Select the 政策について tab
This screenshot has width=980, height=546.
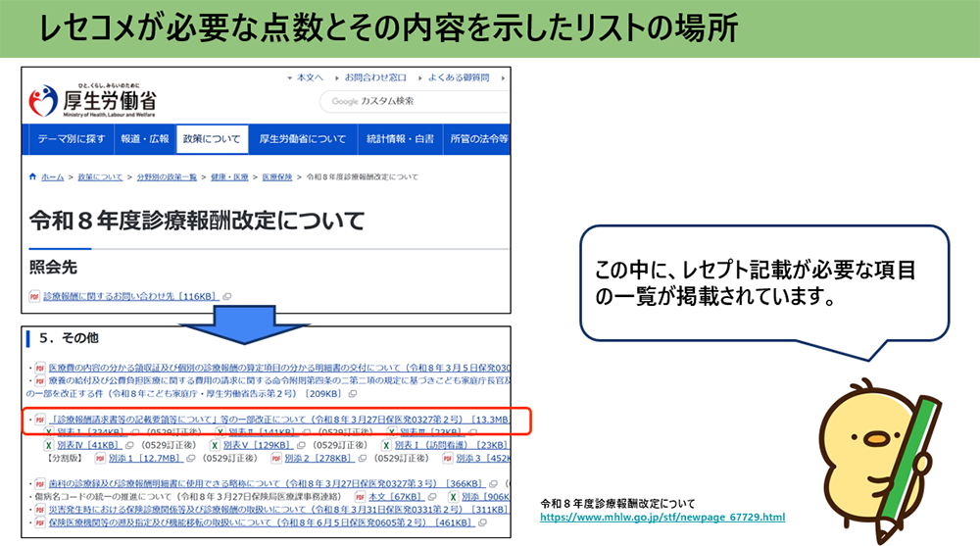(x=212, y=139)
